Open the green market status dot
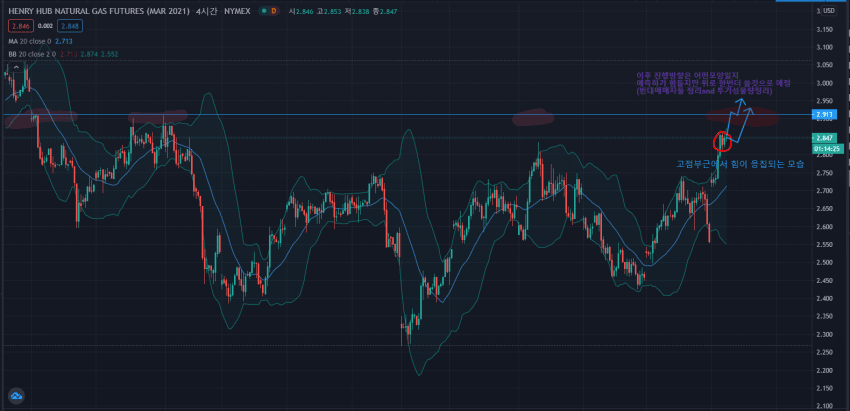 (x=263, y=11)
